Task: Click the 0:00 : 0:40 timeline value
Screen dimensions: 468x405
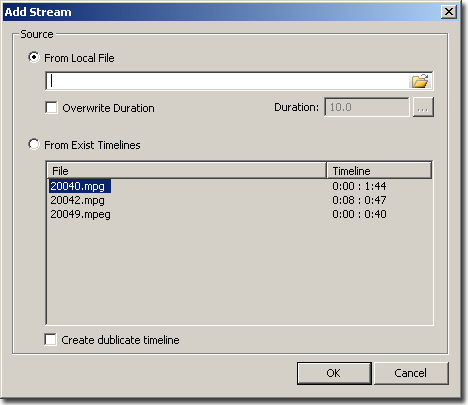Action: [x=359, y=214]
